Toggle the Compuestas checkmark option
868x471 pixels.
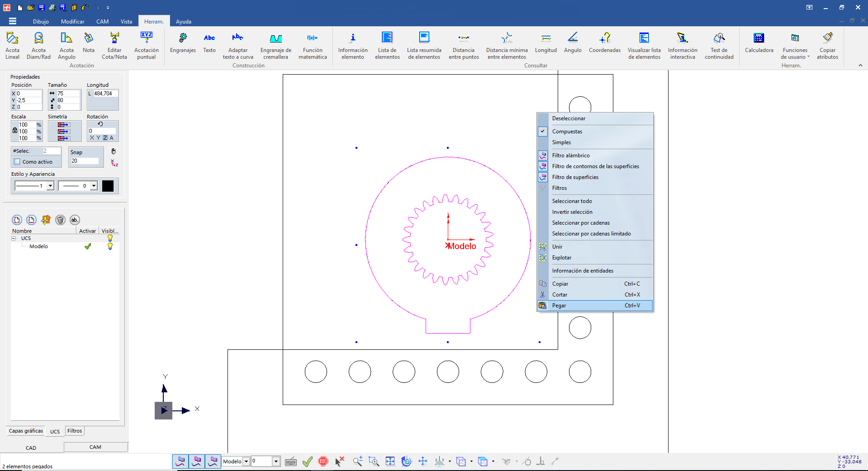tap(567, 132)
